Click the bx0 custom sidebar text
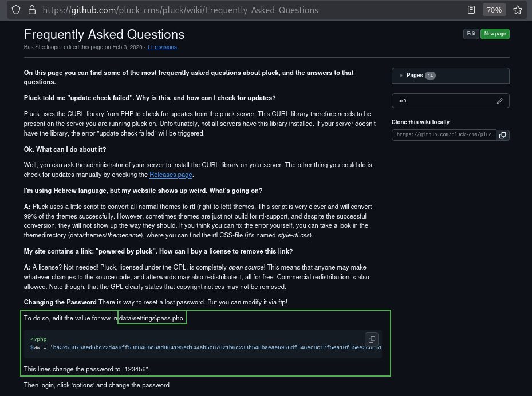The height and width of the screenshot is (396, 532). click(402, 101)
